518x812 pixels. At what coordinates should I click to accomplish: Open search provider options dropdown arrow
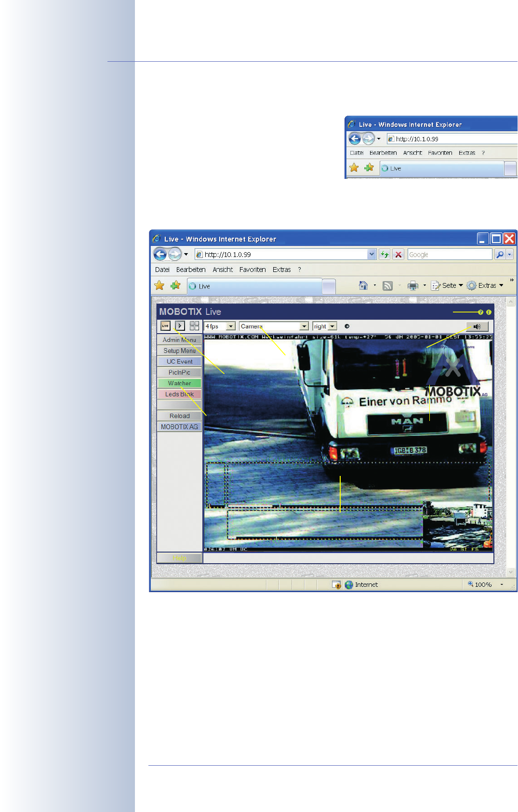coord(510,255)
